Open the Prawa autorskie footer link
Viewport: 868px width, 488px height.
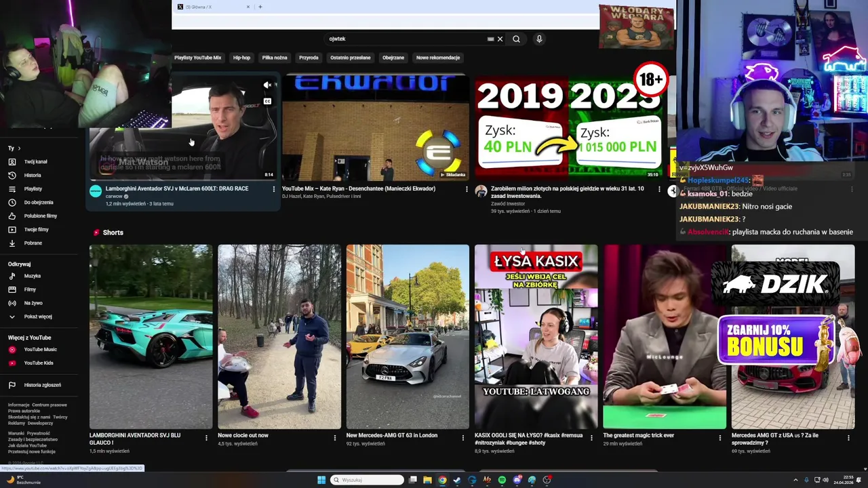(x=24, y=411)
